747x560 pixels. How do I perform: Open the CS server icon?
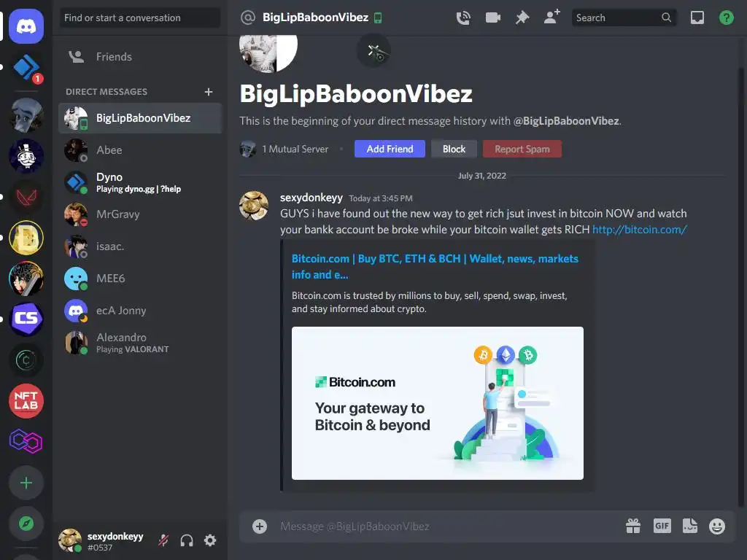pos(26,319)
